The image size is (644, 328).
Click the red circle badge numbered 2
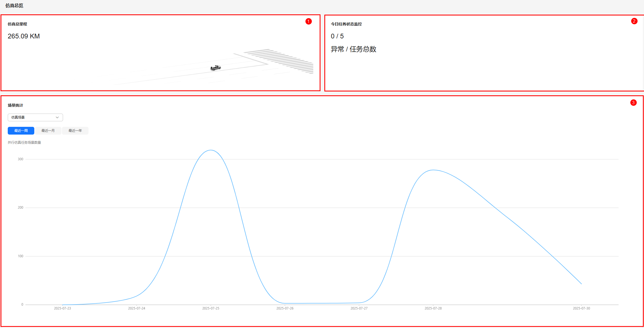click(x=634, y=21)
